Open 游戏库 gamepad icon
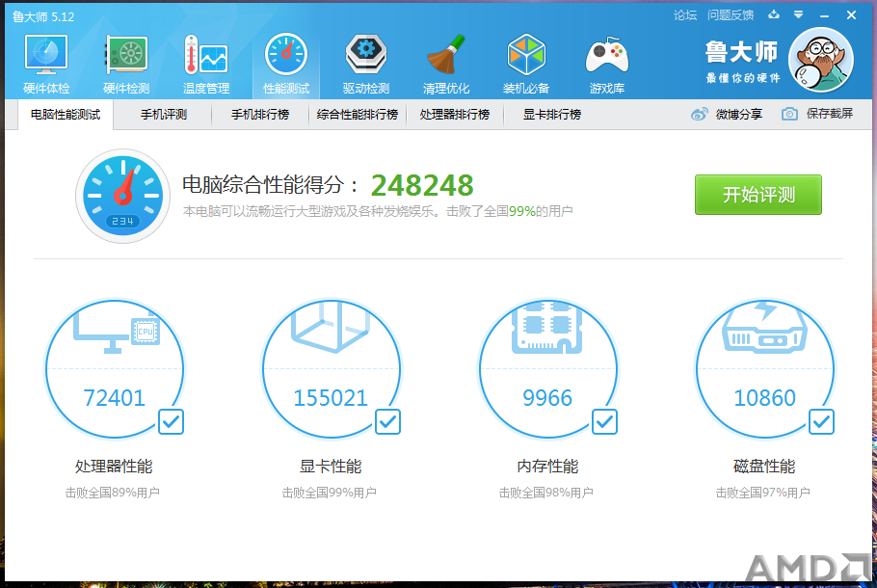 [x=607, y=64]
